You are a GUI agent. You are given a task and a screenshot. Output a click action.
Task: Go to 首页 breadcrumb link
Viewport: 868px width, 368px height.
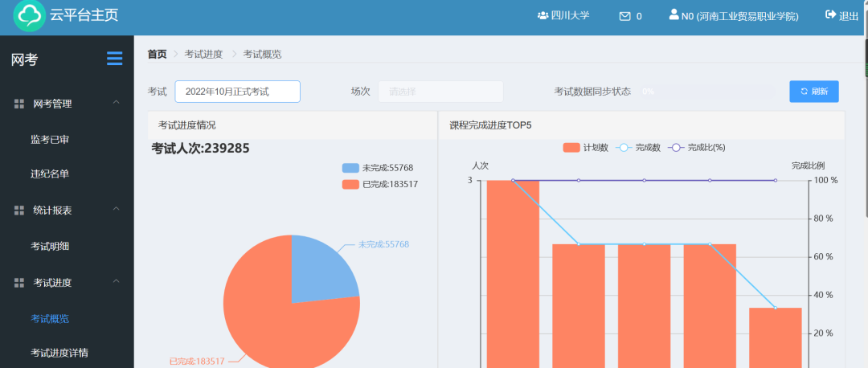click(157, 55)
